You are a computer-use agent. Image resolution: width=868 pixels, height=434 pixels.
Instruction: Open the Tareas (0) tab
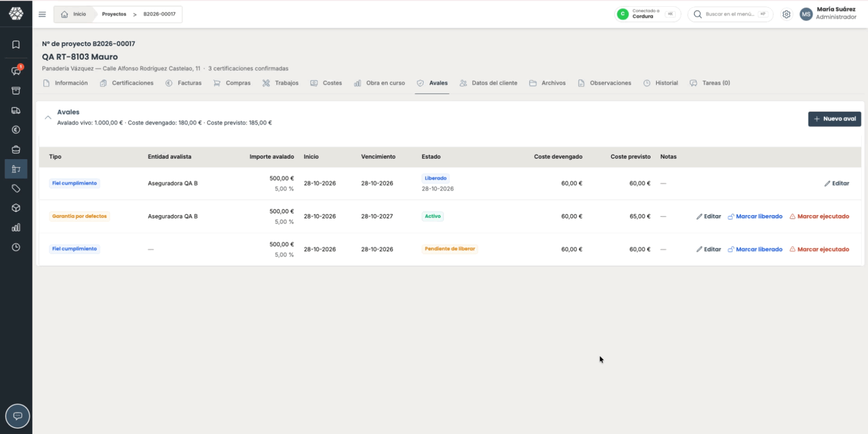710,83
